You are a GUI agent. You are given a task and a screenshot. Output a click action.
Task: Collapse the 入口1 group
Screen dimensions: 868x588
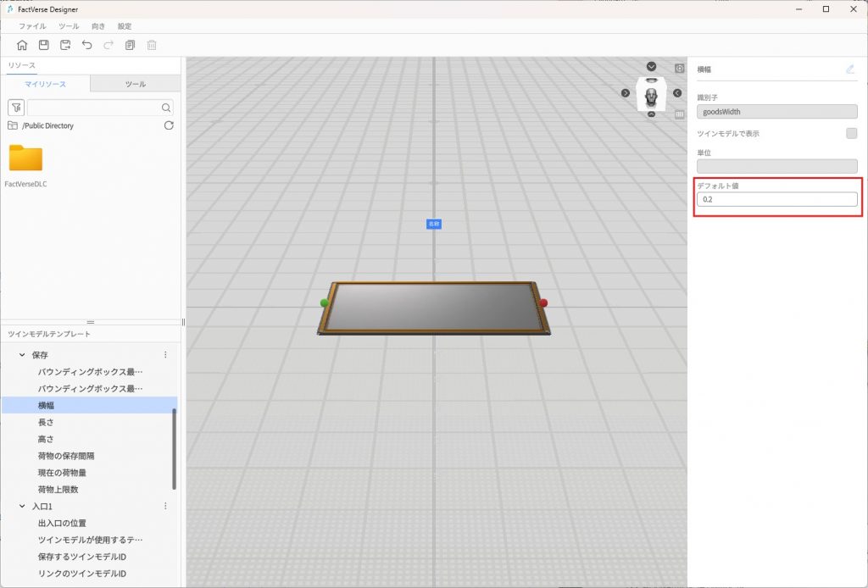pos(22,506)
